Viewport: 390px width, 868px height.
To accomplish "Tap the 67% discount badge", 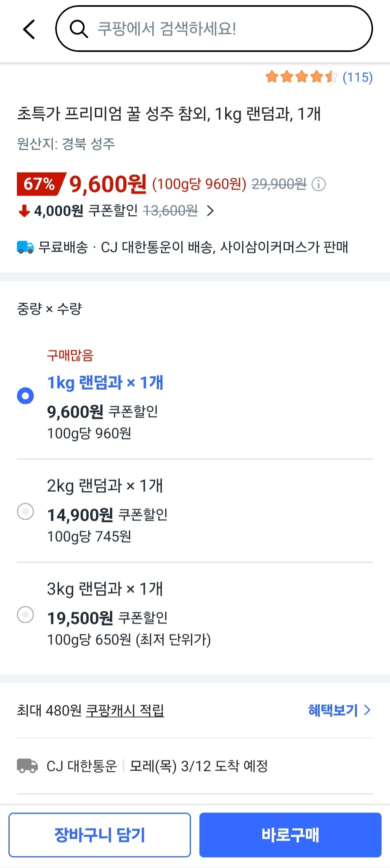I will (x=39, y=184).
